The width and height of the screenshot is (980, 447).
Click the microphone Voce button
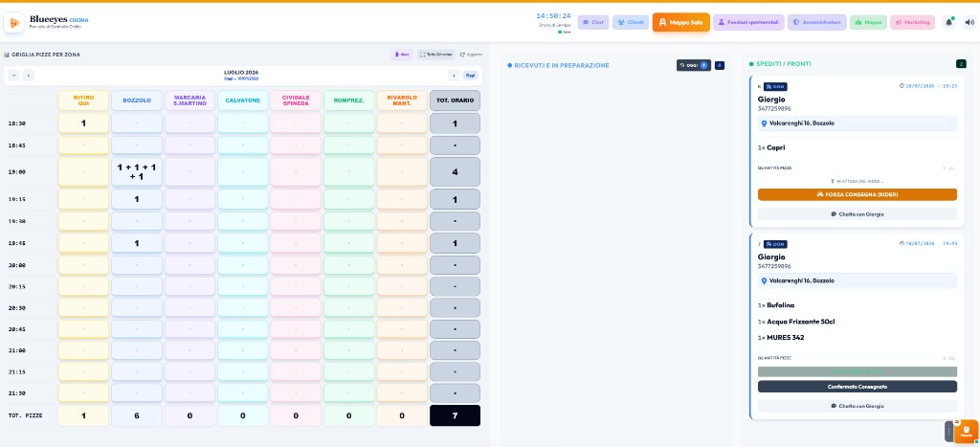click(402, 55)
